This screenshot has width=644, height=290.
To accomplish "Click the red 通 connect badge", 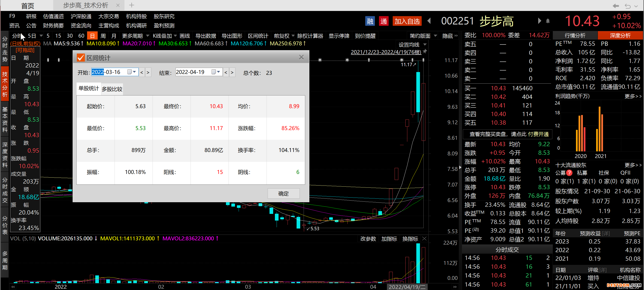I will click(383, 21).
